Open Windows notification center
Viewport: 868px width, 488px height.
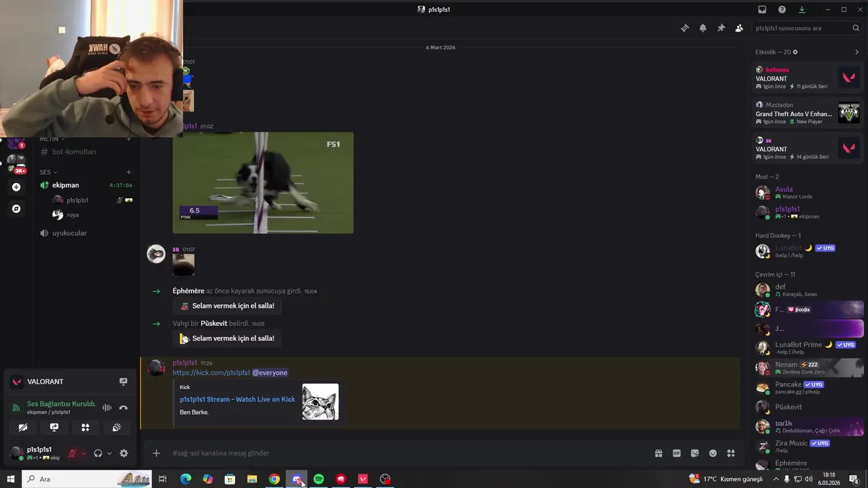click(854, 479)
